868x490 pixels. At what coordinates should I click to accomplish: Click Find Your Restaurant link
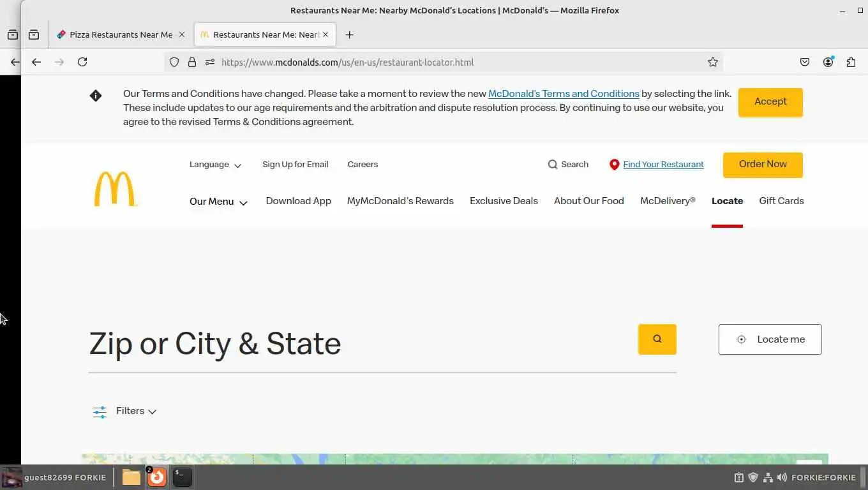663,165
